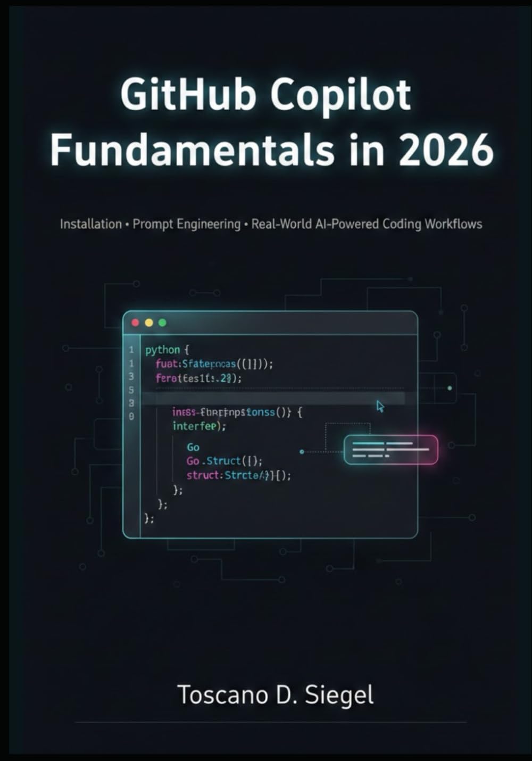
Task: Click the glowing dot on the right circuit trace
Action: [450, 388]
